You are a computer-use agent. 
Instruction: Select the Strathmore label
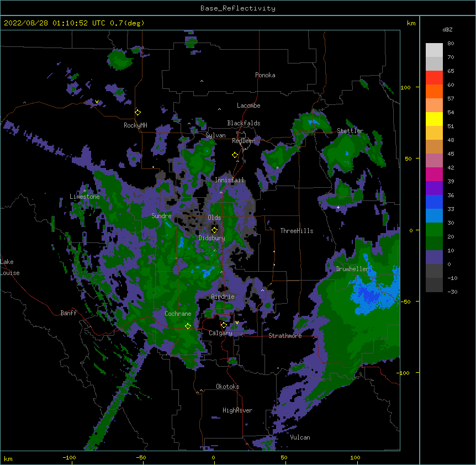tap(285, 336)
